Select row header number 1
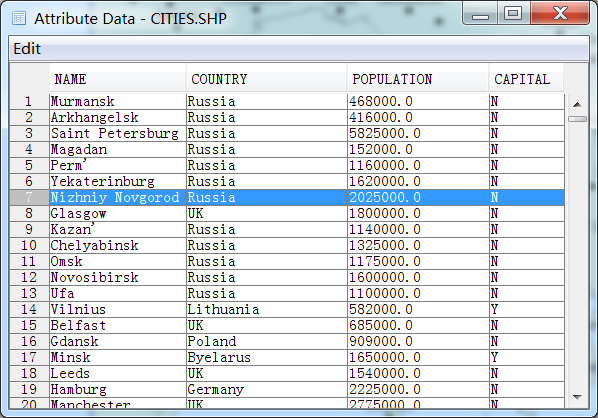598x418 pixels. pos(29,101)
